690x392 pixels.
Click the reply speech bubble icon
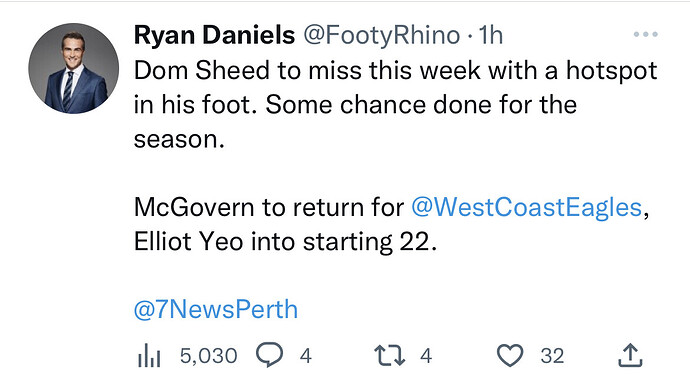pyautogui.click(x=269, y=355)
